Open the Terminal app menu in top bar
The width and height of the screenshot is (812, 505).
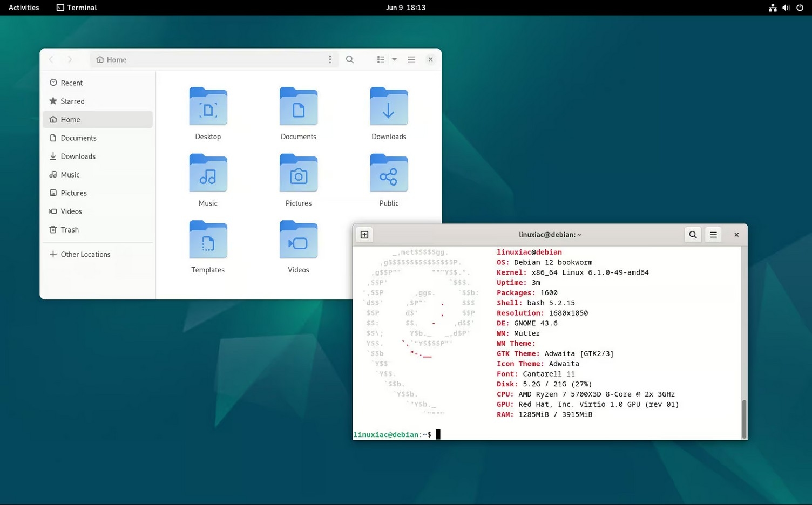coord(77,8)
